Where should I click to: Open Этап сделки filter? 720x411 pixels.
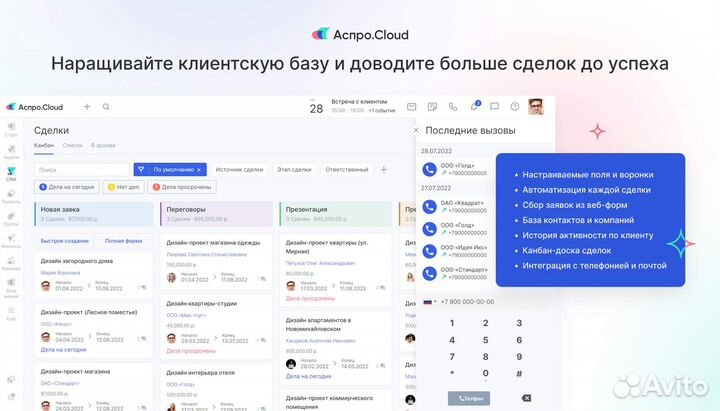pos(294,169)
